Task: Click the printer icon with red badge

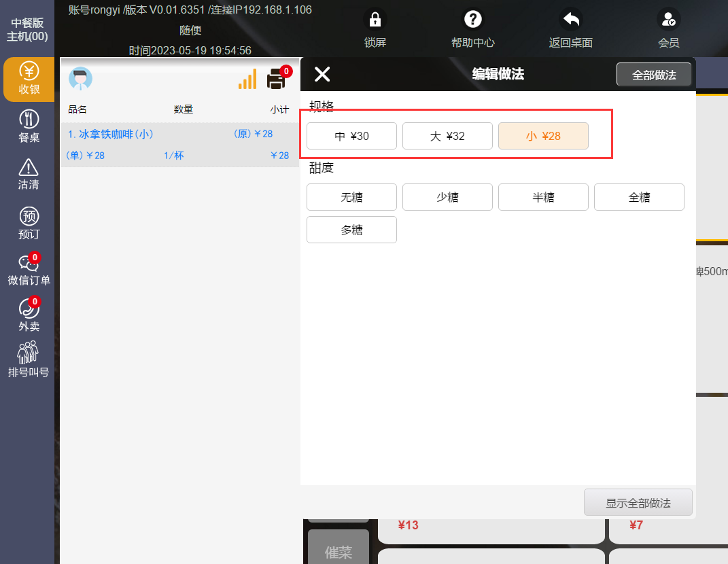Action: pyautogui.click(x=277, y=79)
